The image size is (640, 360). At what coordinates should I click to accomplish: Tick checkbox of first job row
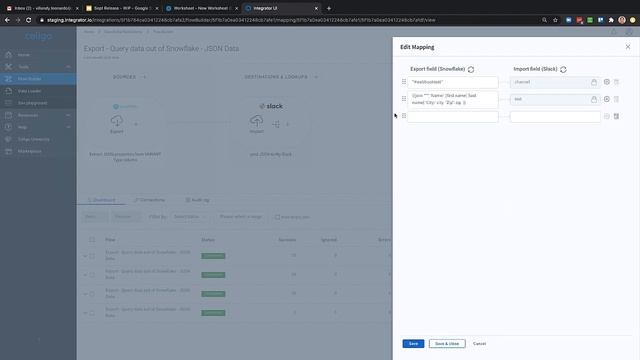click(x=92, y=256)
